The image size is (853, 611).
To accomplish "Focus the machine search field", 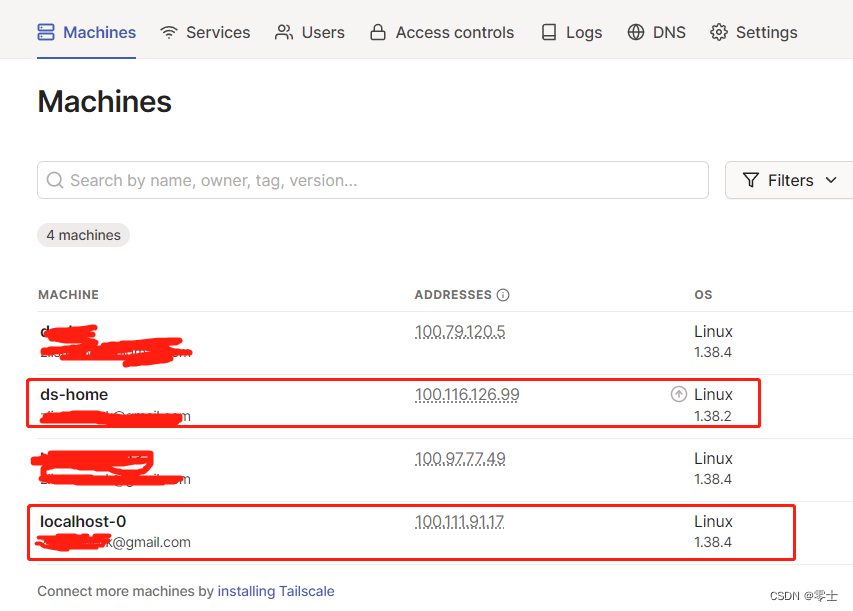I will [x=373, y=180].
